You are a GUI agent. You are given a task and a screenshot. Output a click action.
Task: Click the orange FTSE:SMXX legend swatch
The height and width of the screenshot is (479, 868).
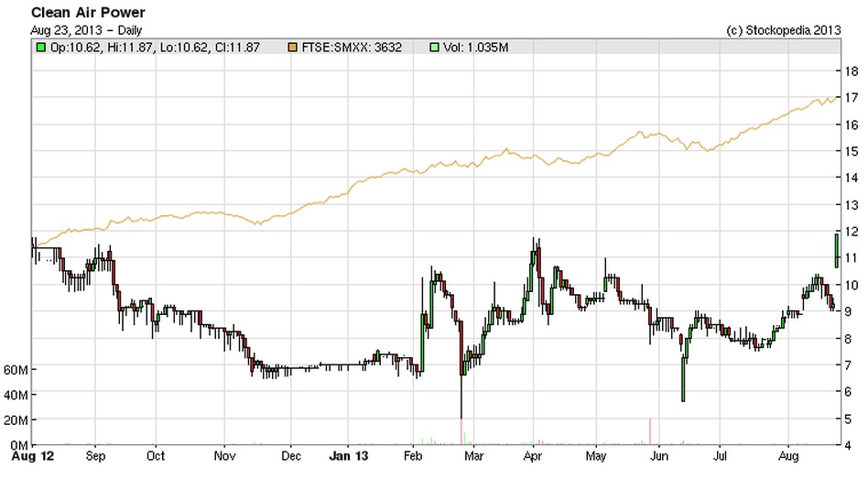[292, 48]
